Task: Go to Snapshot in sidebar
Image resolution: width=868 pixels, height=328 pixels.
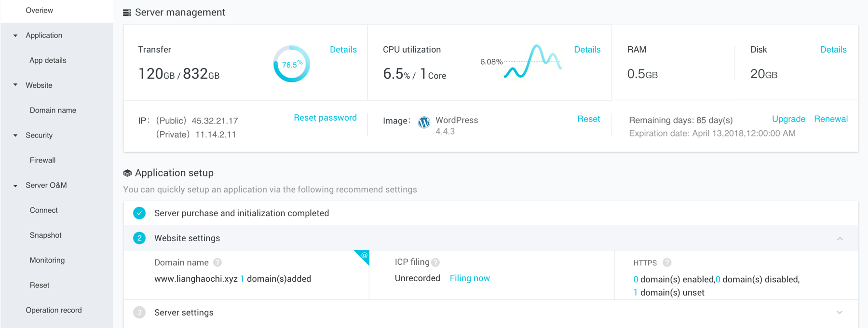Action: point(45,235)
